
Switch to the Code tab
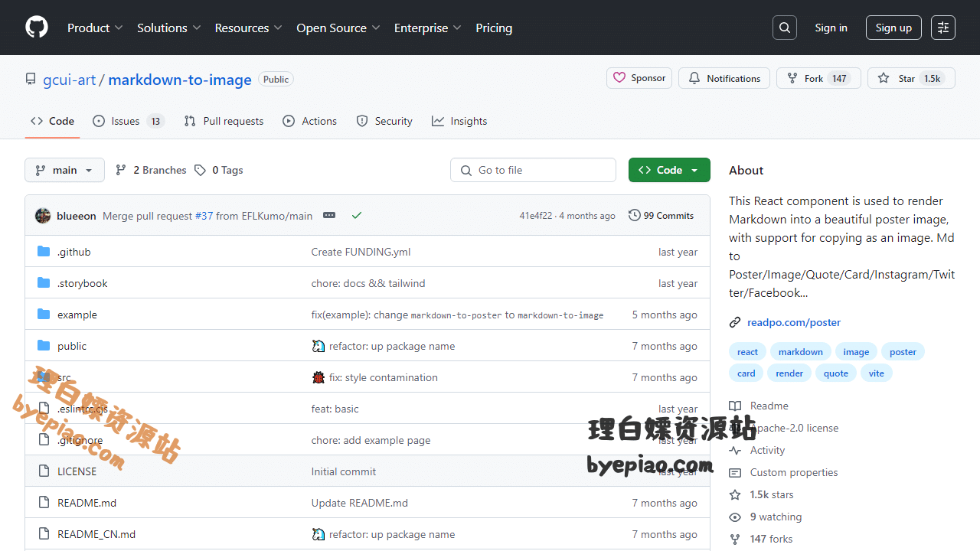pos(52,121)
